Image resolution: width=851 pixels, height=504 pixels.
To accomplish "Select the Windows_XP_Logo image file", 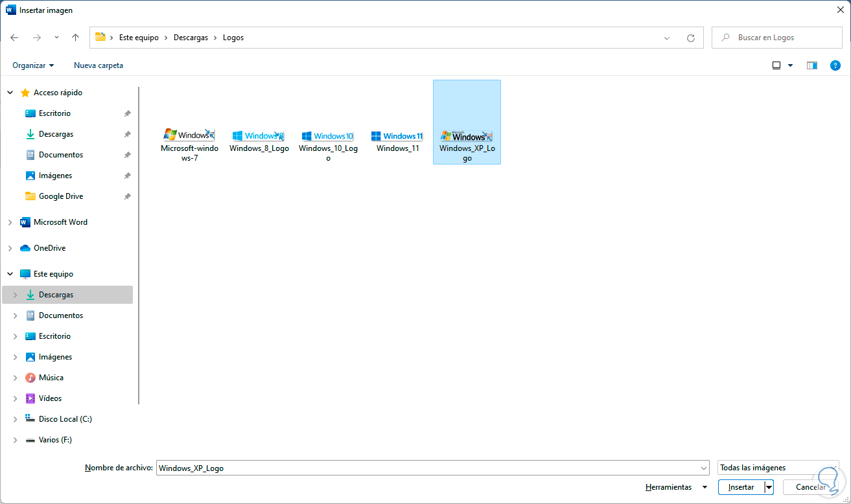I will click(467, 122).
